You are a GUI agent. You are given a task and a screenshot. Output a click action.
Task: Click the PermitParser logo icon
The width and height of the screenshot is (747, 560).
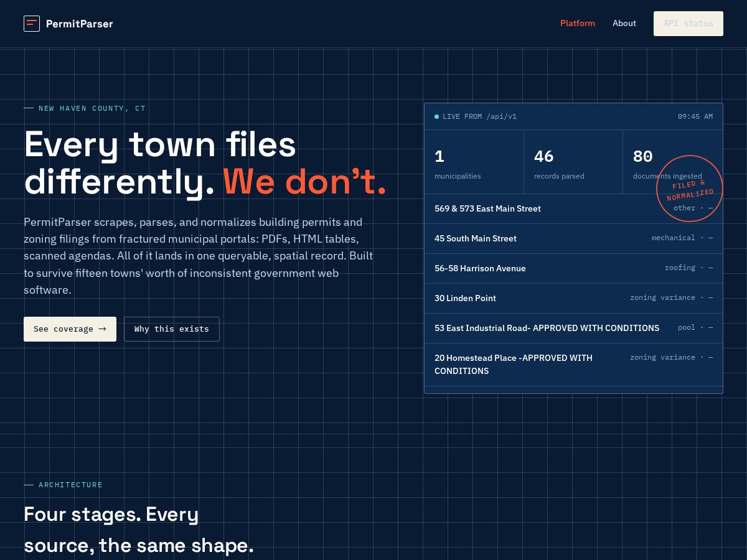coord(32,24)
